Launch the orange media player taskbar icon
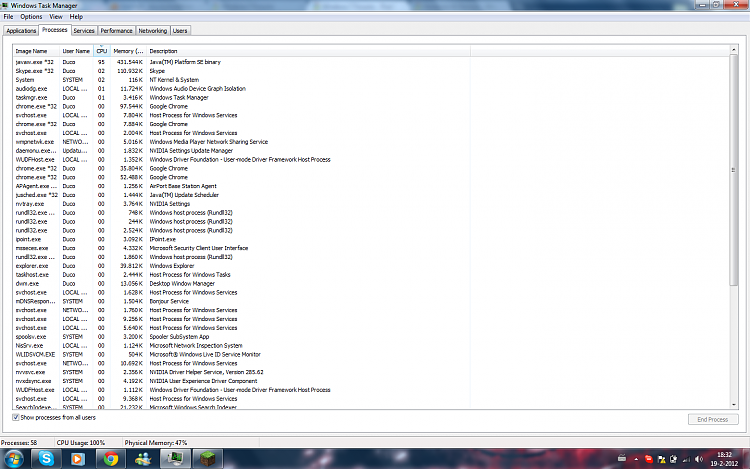The width and height of the screenshot is (750, 469). coord(77,459)
